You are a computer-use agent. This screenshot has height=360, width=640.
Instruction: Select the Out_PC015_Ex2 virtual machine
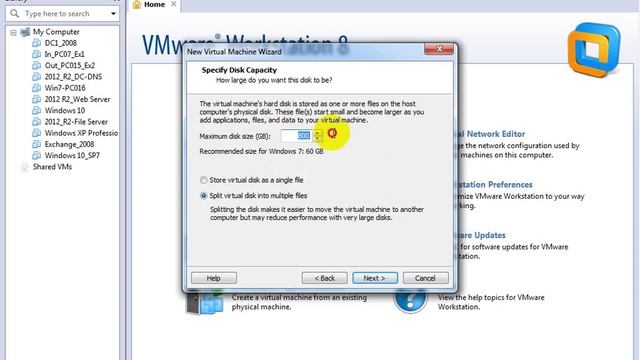70,65
